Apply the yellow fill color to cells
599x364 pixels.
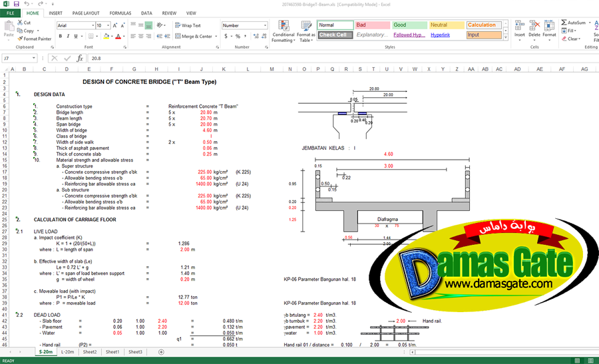tap(106, 37)
